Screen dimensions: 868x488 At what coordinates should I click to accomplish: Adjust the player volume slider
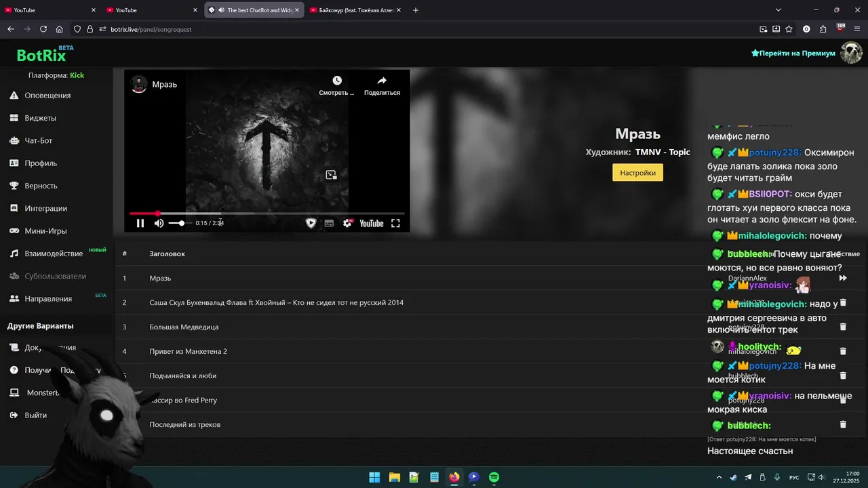tap(179, 223)
